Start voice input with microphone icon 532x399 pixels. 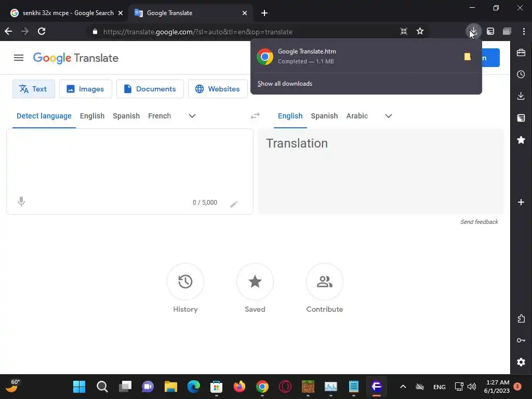(21, 202)
